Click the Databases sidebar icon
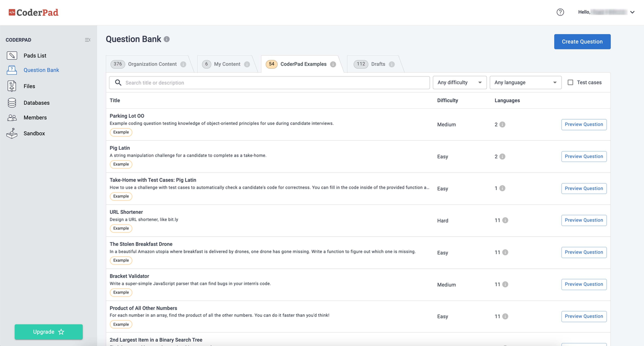 coord(12,103)
